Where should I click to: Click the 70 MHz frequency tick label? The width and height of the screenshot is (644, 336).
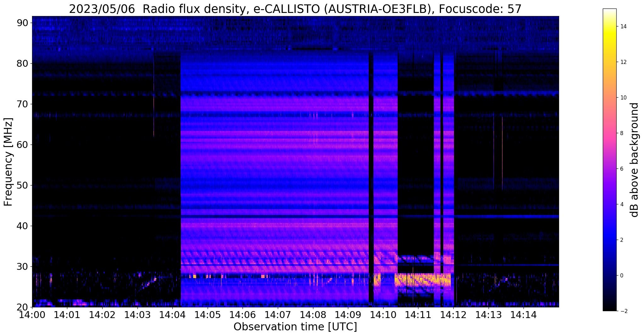click(x=23, y=104)
